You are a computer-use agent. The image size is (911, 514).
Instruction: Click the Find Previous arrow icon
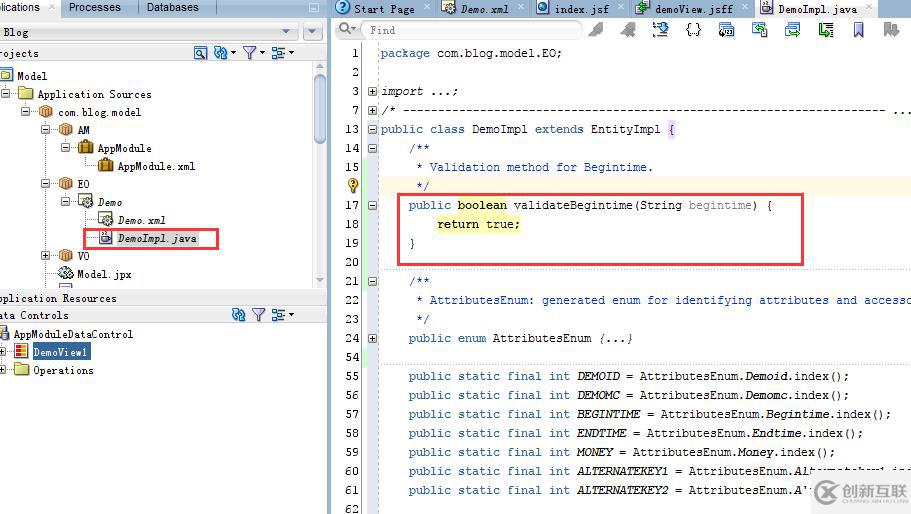click(x=596, y=29)
